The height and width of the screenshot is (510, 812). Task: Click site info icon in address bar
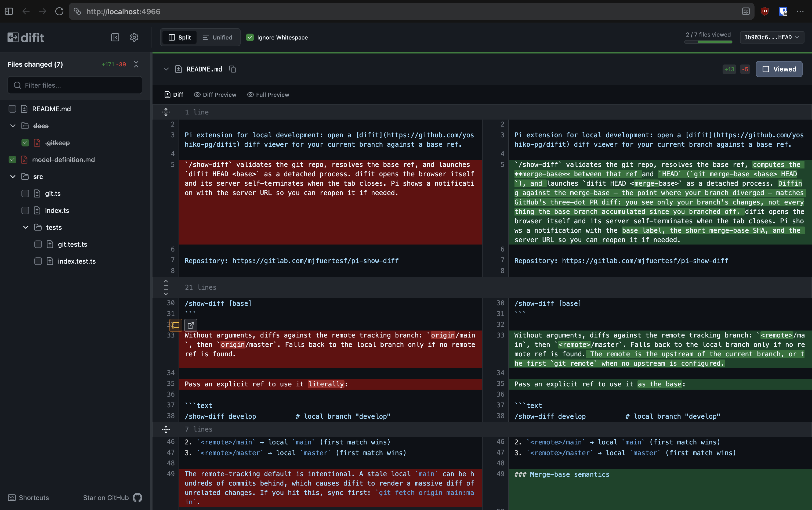coord(78,12)
